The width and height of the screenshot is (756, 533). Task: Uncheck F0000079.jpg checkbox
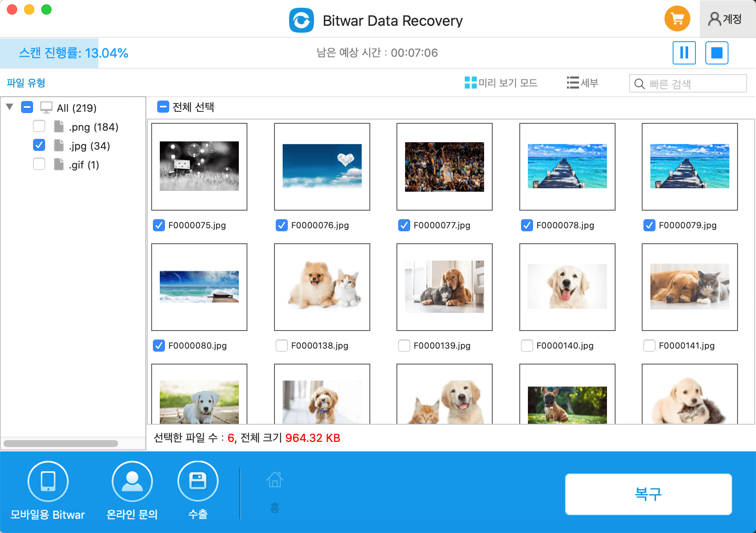coord(649,225)
